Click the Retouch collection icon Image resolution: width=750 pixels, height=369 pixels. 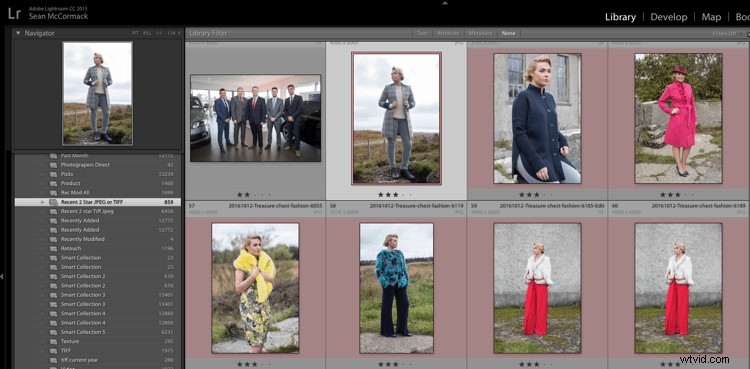pos(53,248)
